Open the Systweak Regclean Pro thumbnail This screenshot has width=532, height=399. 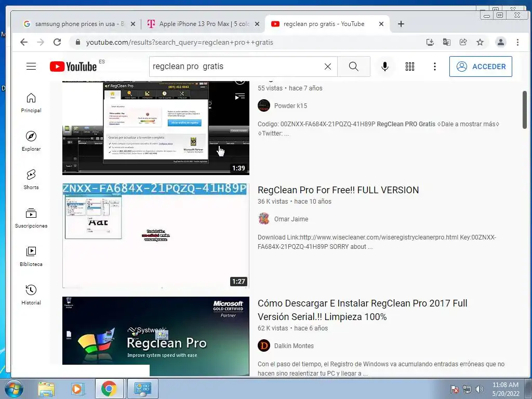click(x=156, y=336)
